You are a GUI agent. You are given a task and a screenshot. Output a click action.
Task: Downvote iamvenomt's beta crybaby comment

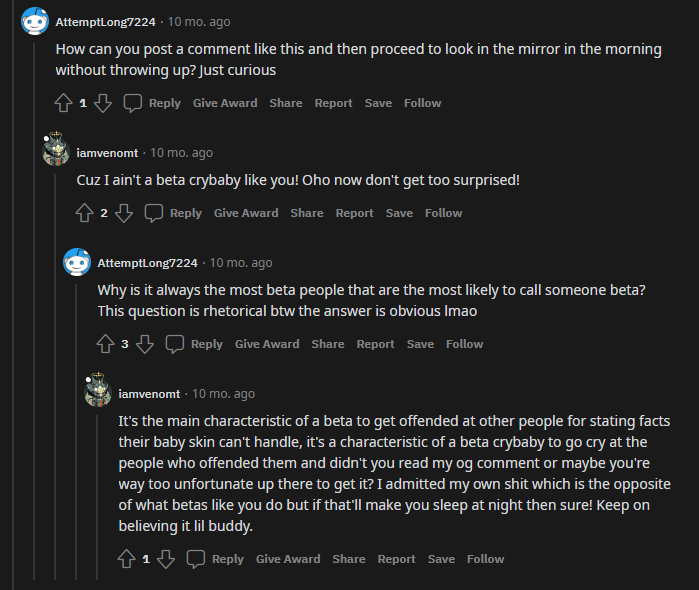pos(124,213)
